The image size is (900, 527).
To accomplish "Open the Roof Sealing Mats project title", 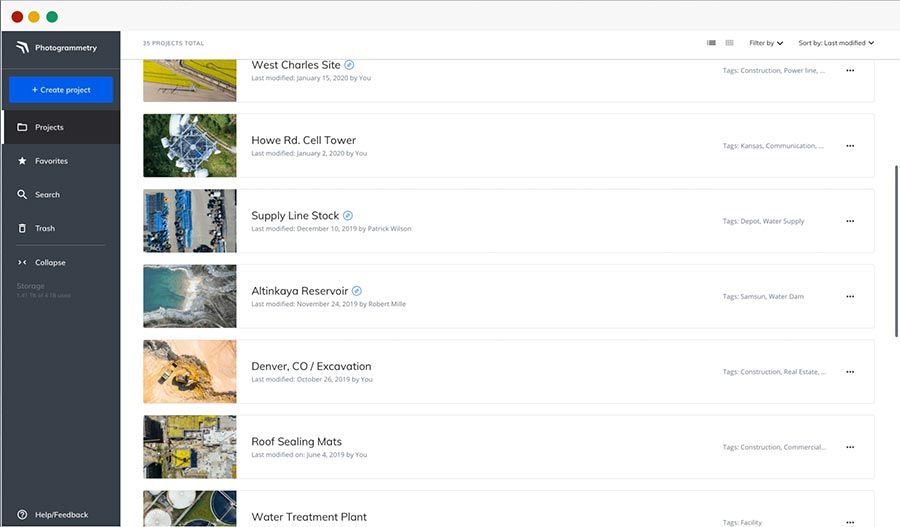I will (x=296, y=441).
